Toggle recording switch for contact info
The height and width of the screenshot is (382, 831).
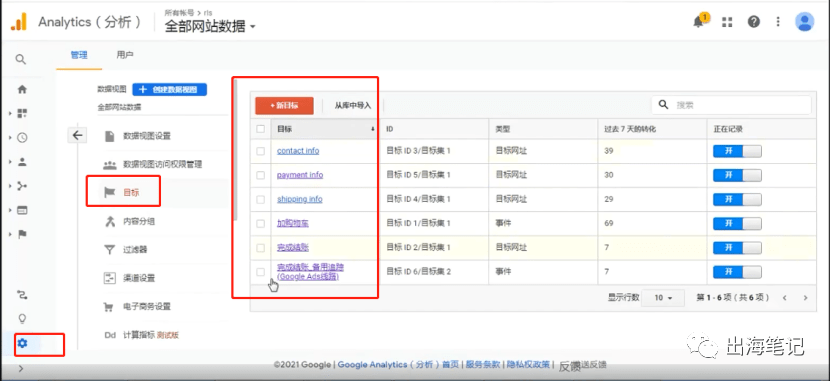tap(737, 151)
